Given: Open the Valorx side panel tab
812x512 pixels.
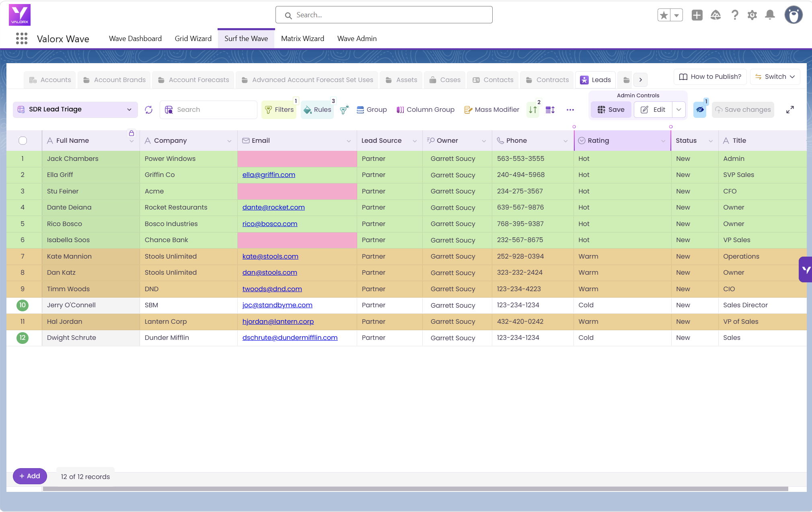Looking at the screenshot, I should point(806,269).
